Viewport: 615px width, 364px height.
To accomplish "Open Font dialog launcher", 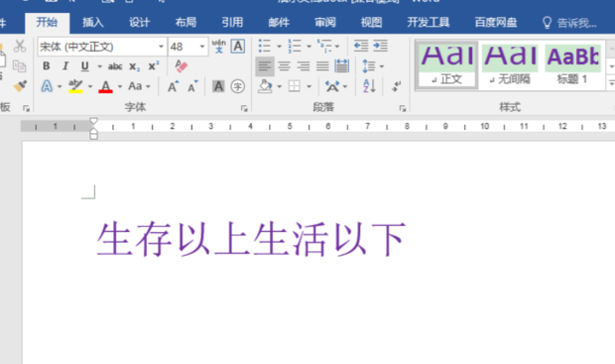I will pyautogui.click(x=244, y=108).
